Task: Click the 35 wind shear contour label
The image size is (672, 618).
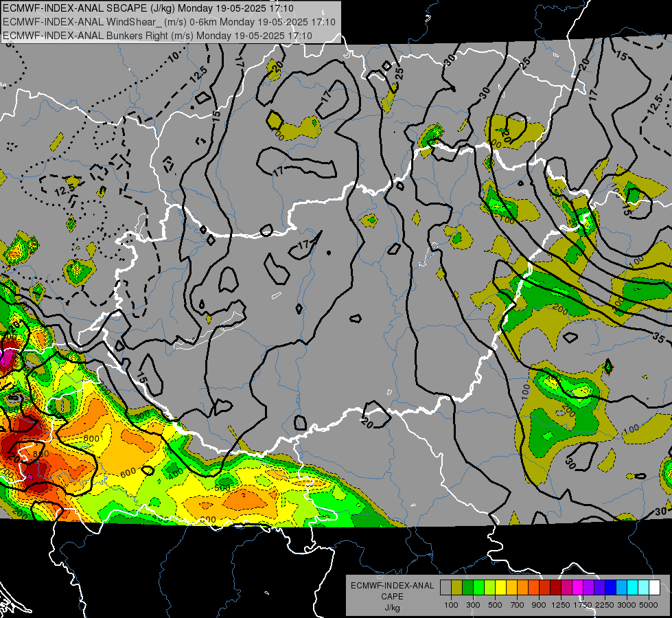Action: pyautogui.click(x=659, y=338)
